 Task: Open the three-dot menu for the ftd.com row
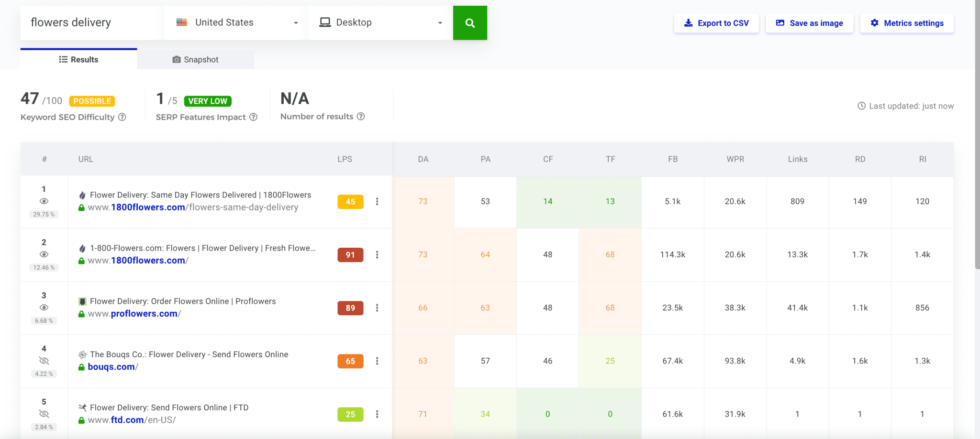tap(377, 414)
